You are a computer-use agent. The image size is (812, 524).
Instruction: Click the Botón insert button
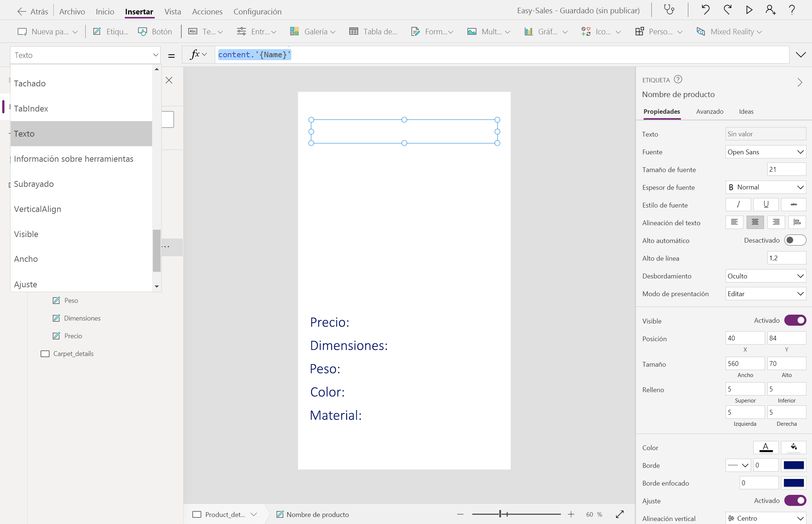click(155, 32)
